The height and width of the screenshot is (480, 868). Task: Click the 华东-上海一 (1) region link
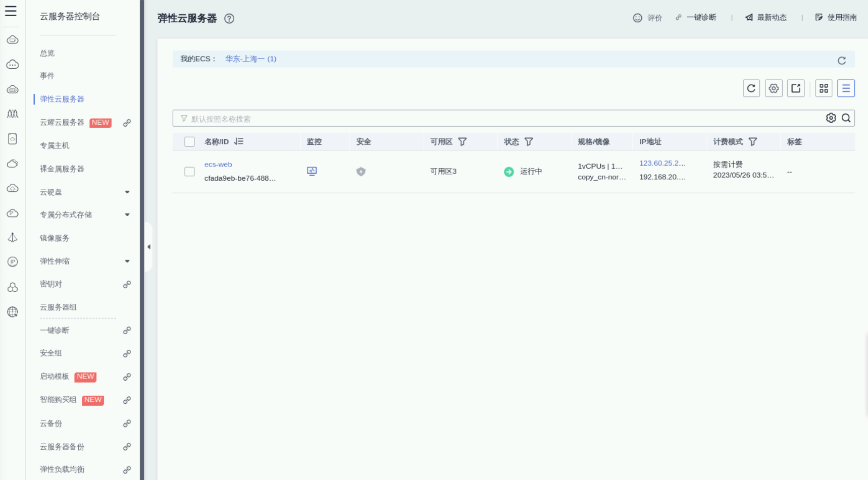coord(250,59)
